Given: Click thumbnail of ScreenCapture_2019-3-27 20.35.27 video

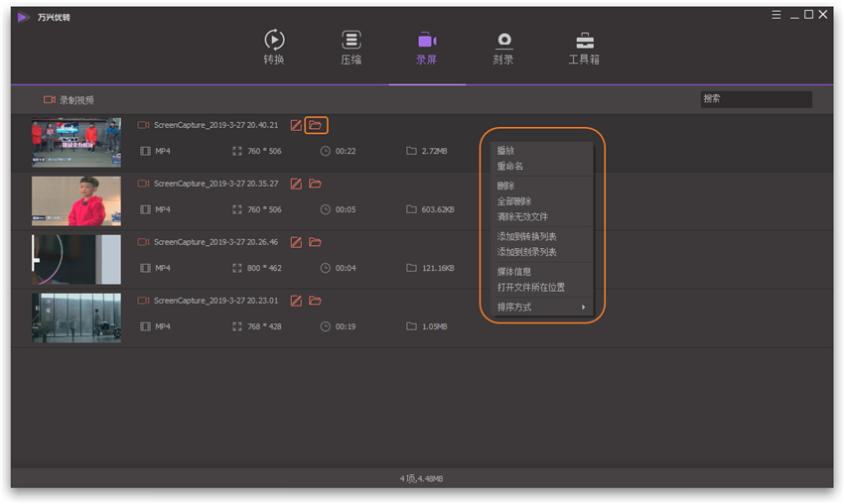Looking at the screenshot, I should click(x=76, y=201).
